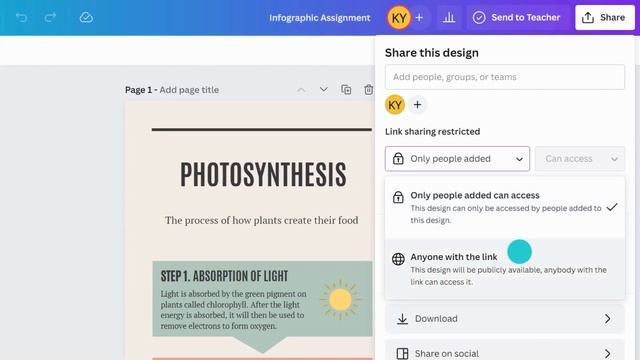Click the Link sharing restricted label
Viewport: 640px width, 360px height.
pyautogui.click(x=432, y=131)
